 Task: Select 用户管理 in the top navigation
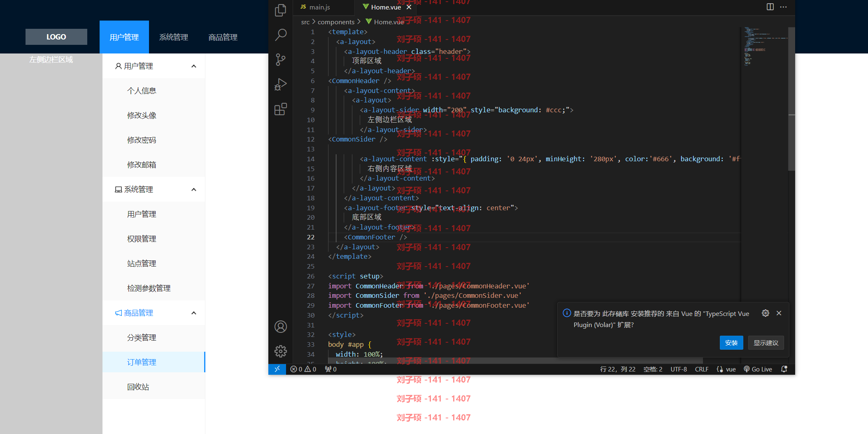[x=124, y=37]
